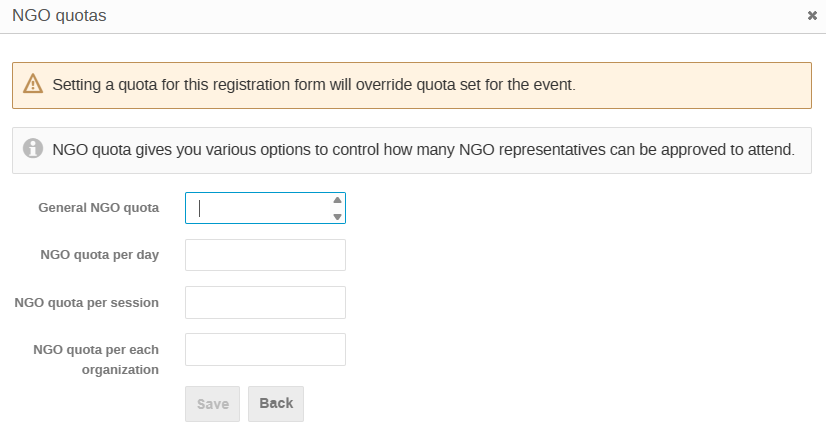
Task: Focus the General NGO quota field
Action: (265, 208)
